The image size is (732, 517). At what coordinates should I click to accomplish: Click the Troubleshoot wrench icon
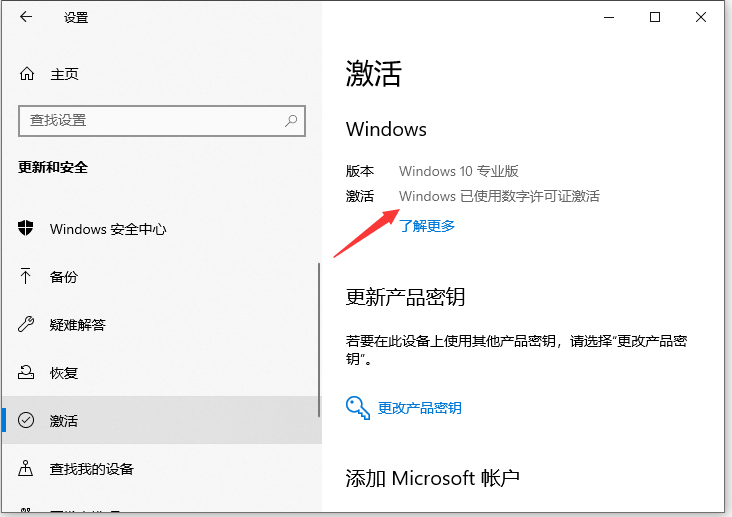click(x=27, y=325)
